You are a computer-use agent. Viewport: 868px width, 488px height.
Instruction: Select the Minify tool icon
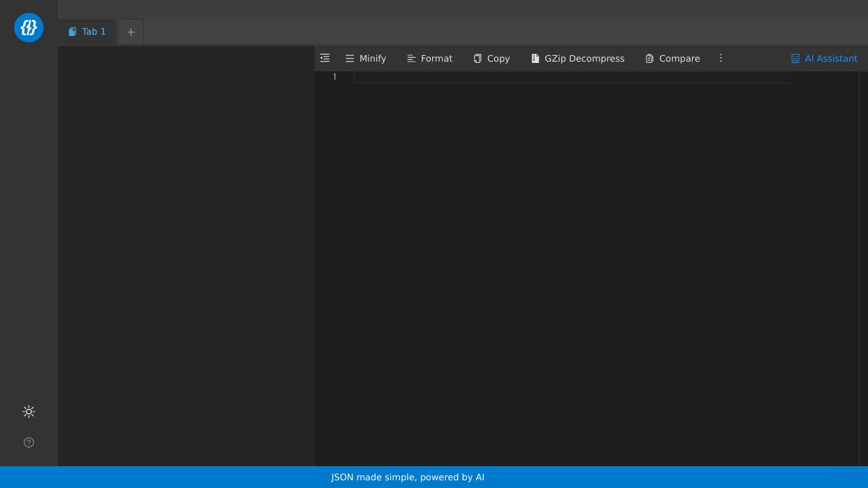pyautogui.click(x=350, y=58)
